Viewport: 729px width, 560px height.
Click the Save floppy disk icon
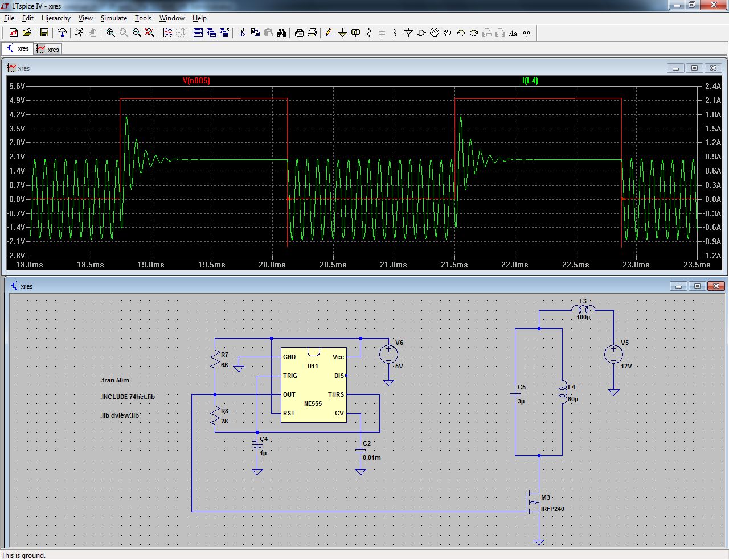tap(44, 33)
